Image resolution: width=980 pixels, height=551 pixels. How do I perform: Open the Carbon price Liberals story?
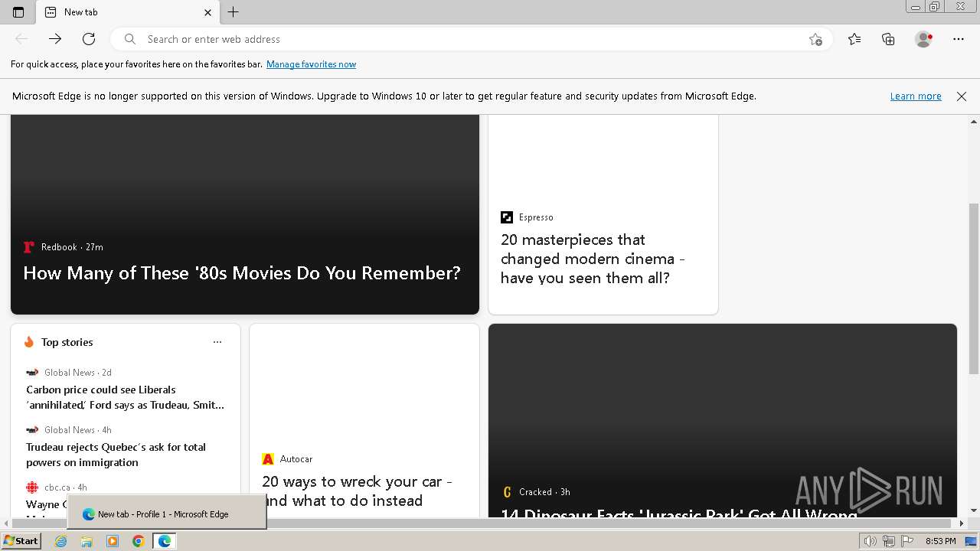[x=126, y=397]
